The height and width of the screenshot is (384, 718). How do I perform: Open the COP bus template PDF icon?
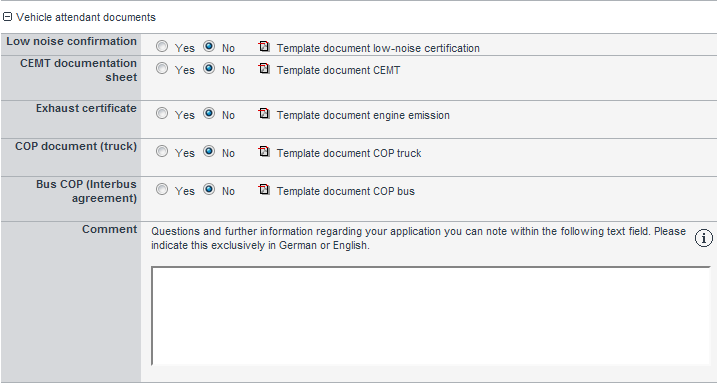click(264, 189)
